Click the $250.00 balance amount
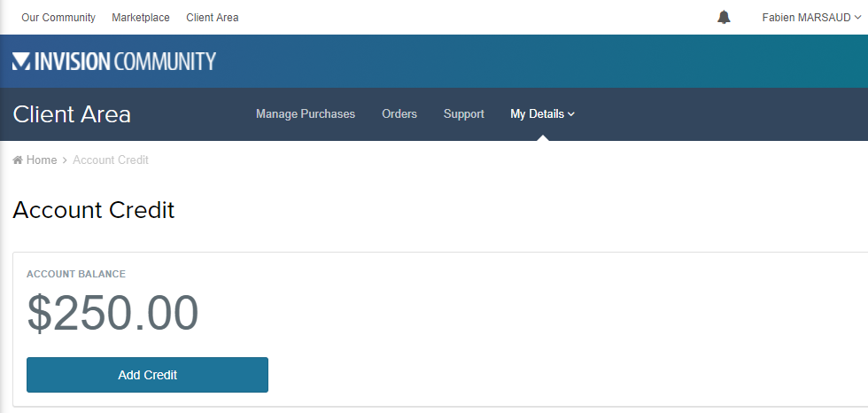868x413 pixels. click(112, 313)
